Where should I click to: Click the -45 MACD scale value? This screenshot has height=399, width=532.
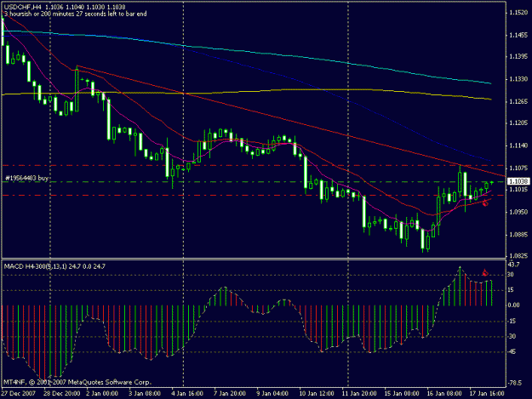pyautogui.click(x=512, y=351)
